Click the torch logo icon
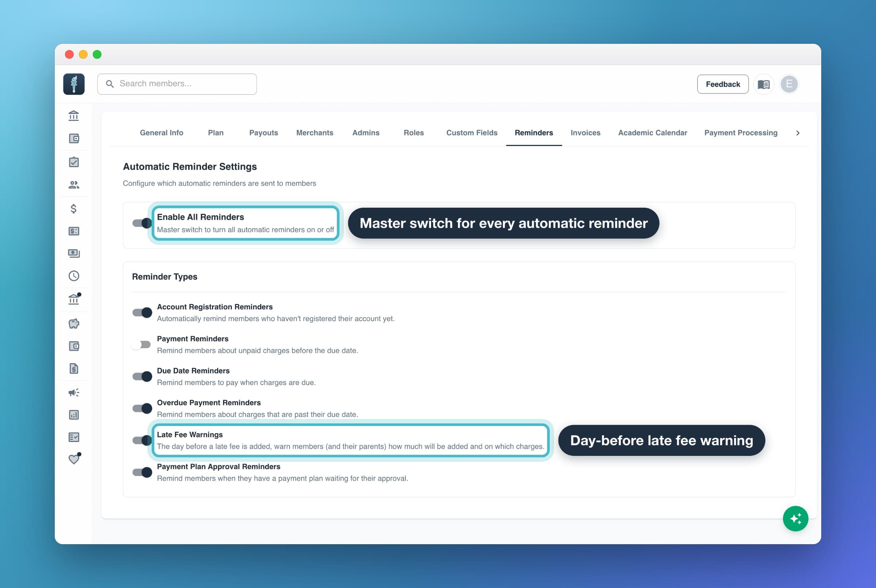The image size is (876, 588). click(74, 84)
